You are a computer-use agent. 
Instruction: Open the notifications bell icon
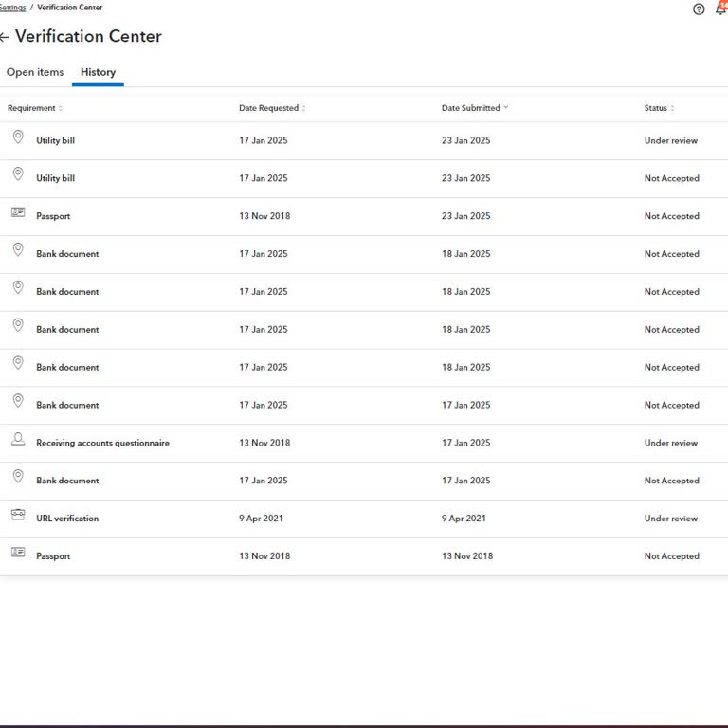(x=722, y=9)
